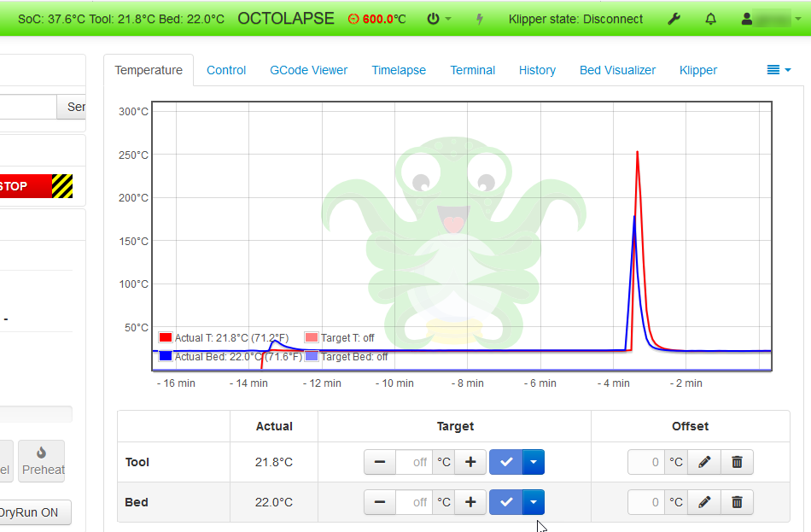811x532 pixels.
Task: Click the Target column header
Action: click(x=455, y=426)
